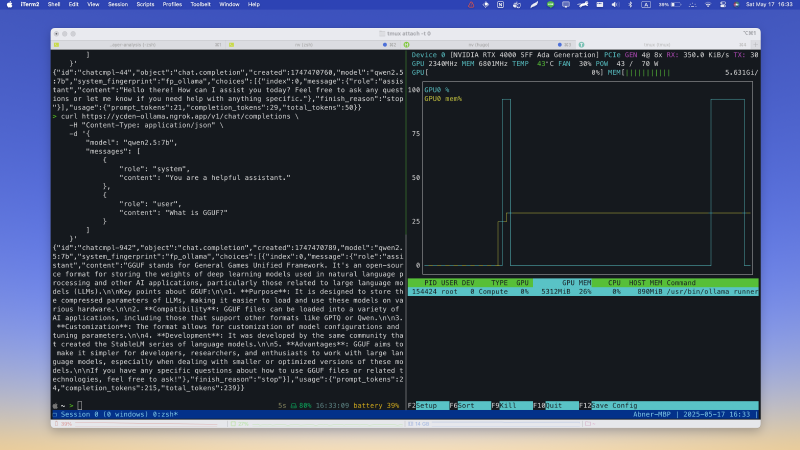Open the Session menu

coord(117,5)
